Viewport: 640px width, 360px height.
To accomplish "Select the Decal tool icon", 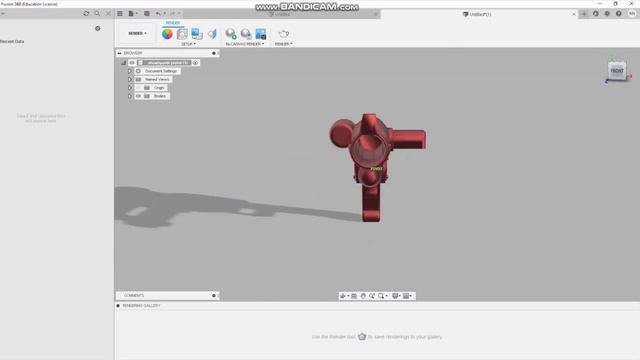I will (197, 34).
